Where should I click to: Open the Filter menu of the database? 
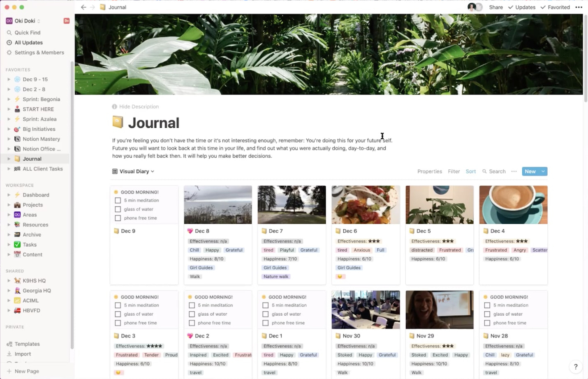click(x=454, y=171)
